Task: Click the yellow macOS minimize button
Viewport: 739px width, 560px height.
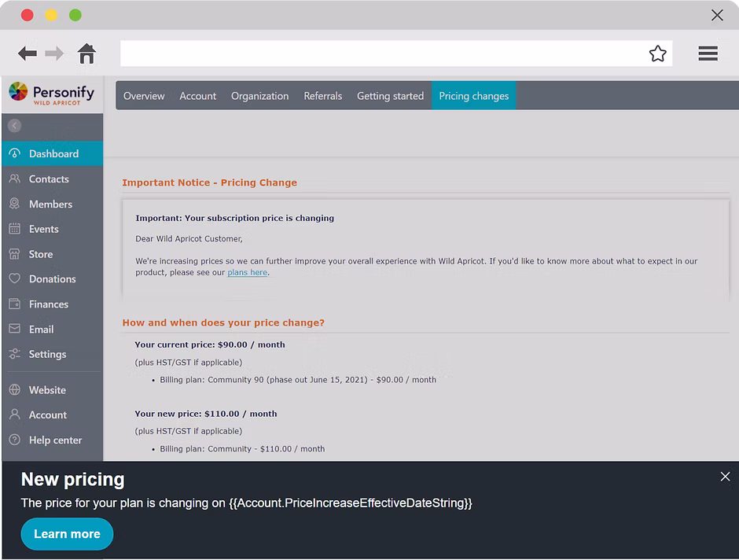Action: (51, 15)
